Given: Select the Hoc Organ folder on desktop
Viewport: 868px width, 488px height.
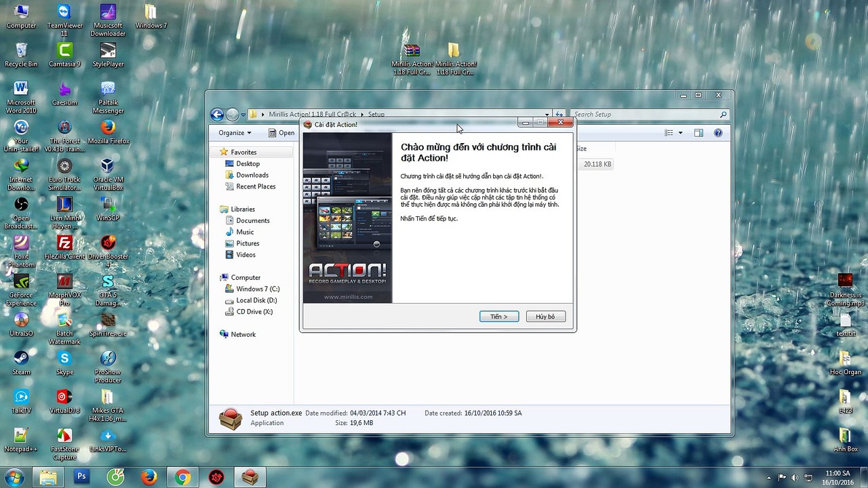Looking at the screenshot, I should [x=845, y=363].
